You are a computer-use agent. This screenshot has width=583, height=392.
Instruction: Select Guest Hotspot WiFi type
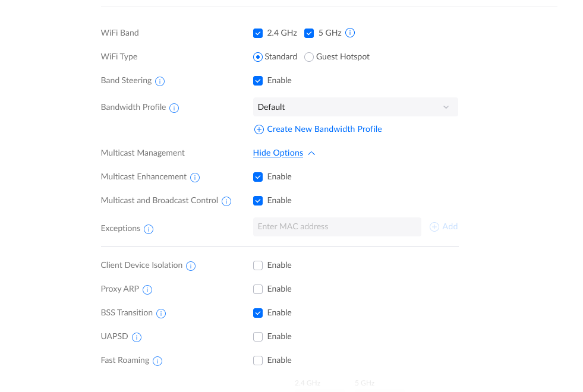[x=309, y=57]
